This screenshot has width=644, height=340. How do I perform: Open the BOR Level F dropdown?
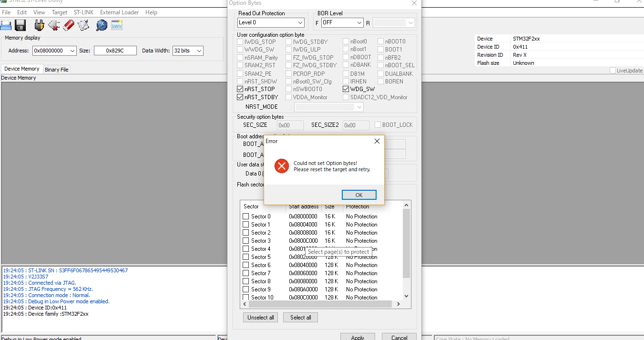[x=342, y=22]
